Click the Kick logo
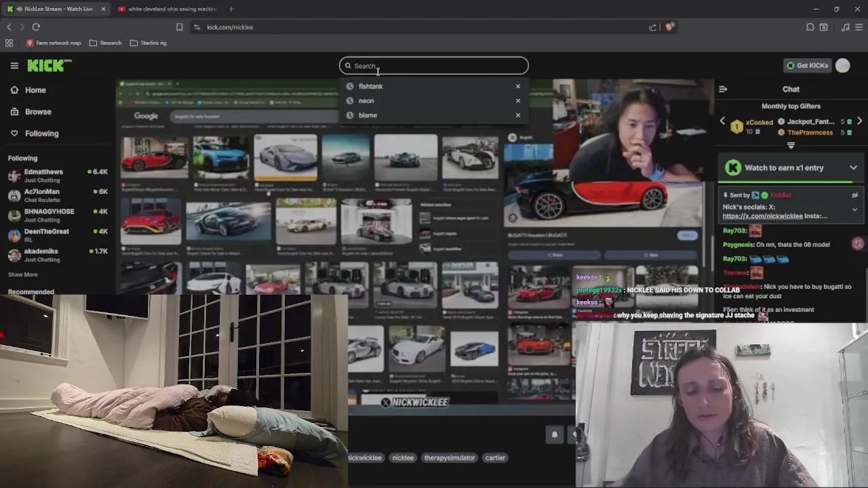868x488 pixels. coord(49,66)
